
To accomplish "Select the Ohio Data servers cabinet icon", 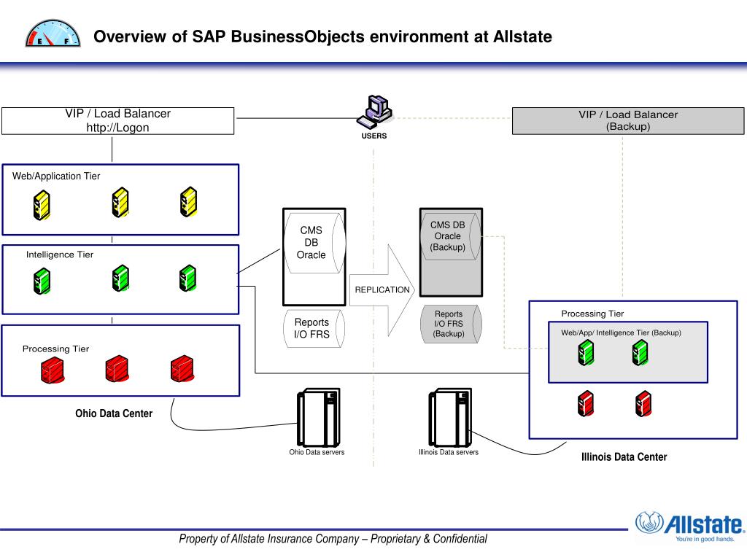I will [x=318, y=418].
